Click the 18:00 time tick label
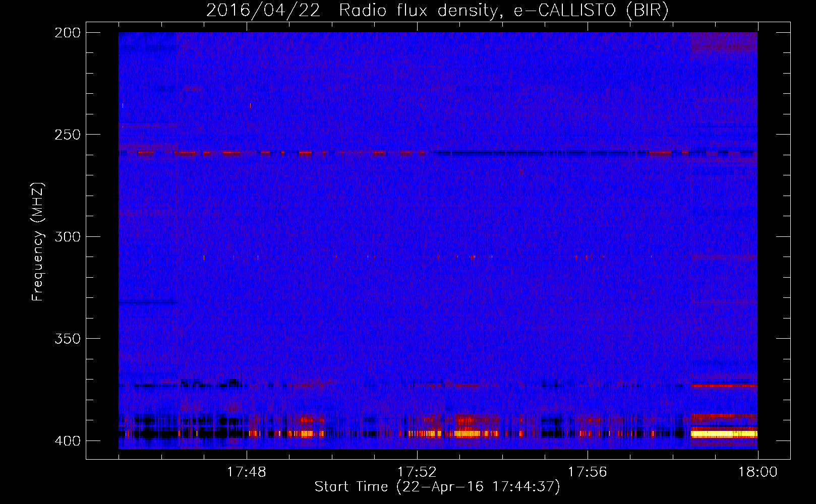This screenshot has height=504, width=816. click(758, 472)
